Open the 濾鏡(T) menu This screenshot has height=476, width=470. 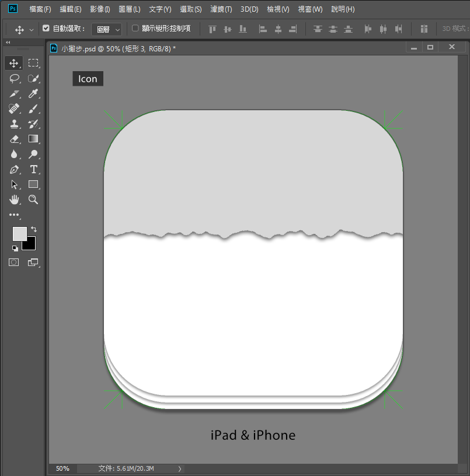click(221, 9)
